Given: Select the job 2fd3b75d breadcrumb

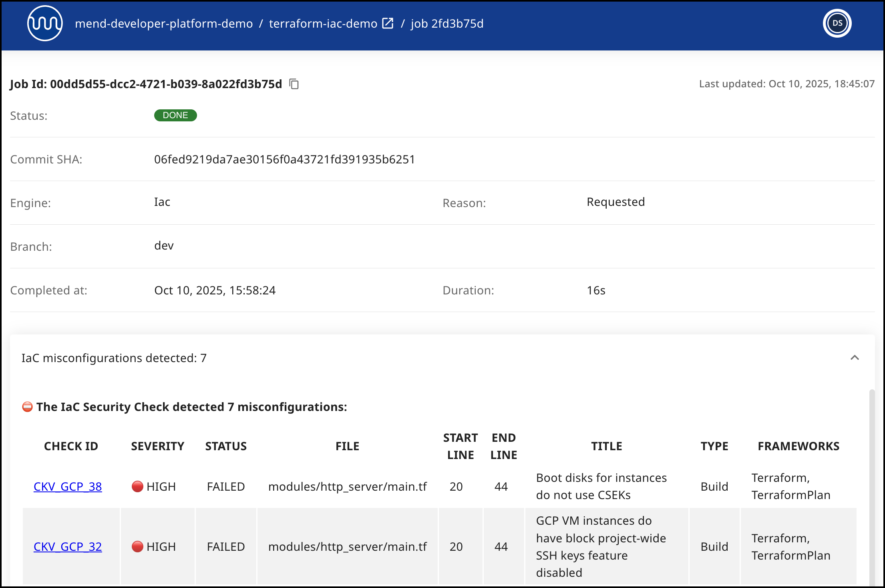Looking at the screenshot, I should [x=447, y=24].
